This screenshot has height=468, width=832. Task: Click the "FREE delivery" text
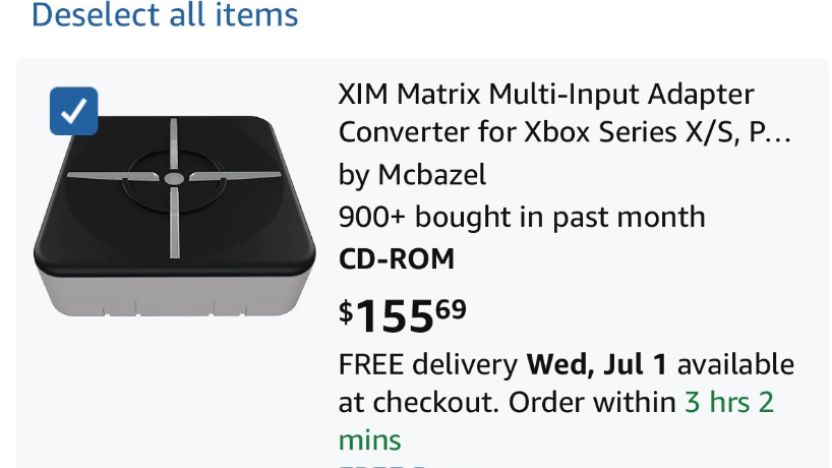click(428, 365)
